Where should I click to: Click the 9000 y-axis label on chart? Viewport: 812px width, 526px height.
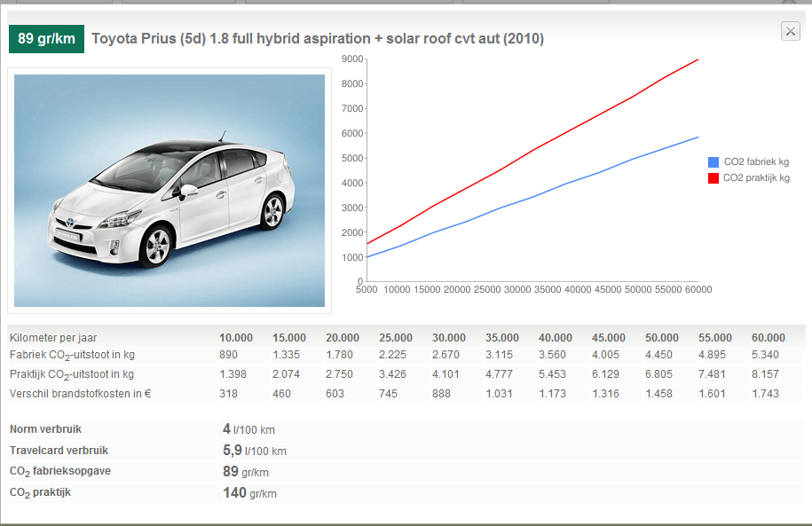[352, 59]
